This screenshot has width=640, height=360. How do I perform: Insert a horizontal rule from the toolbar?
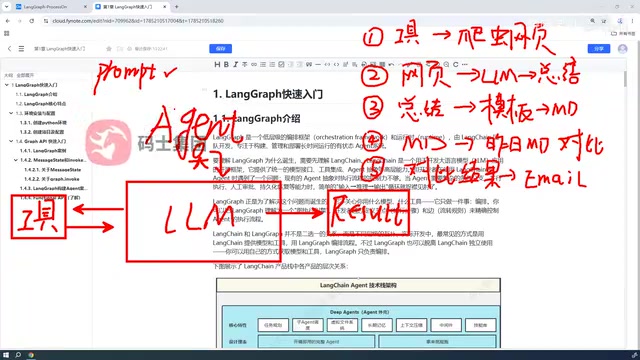point(318,64)
